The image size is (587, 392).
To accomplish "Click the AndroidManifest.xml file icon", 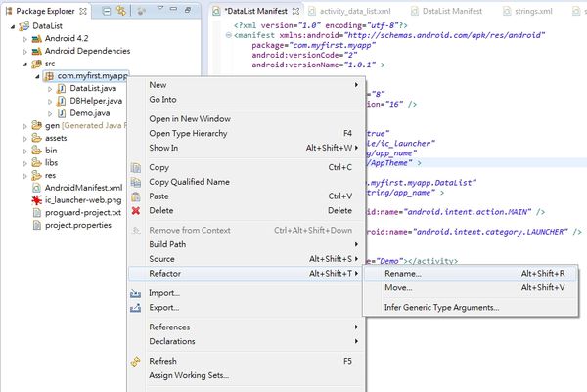I will pos(37,188).
